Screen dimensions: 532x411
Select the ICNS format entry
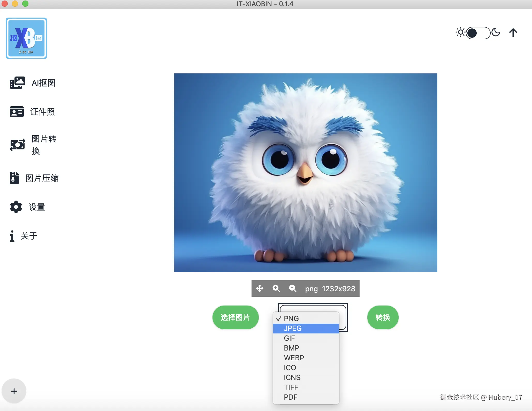click(x=292, y=377)
